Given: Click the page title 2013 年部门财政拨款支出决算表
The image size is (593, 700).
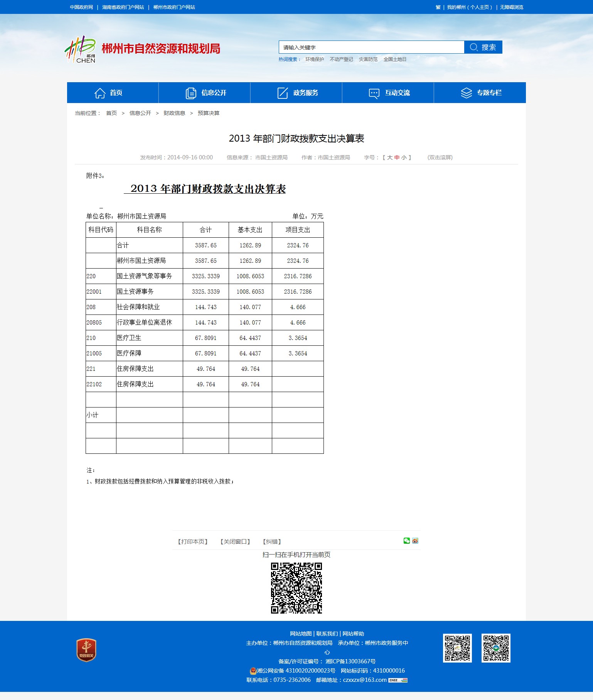Looking at the screenshot, I should tap(296, 139).
